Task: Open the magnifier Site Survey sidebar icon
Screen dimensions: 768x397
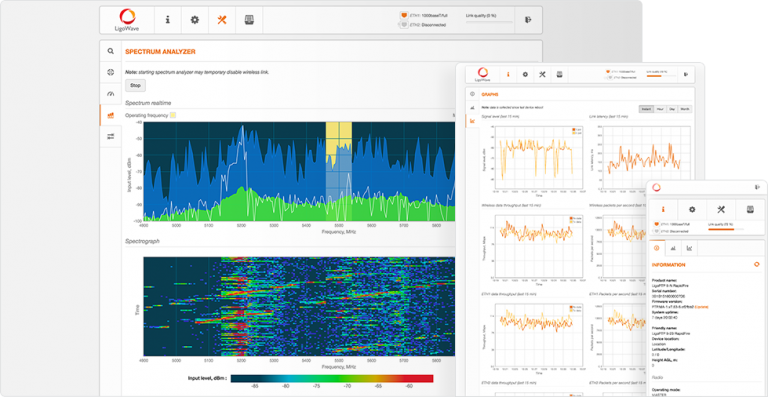Action: click(x=111, y=51)
